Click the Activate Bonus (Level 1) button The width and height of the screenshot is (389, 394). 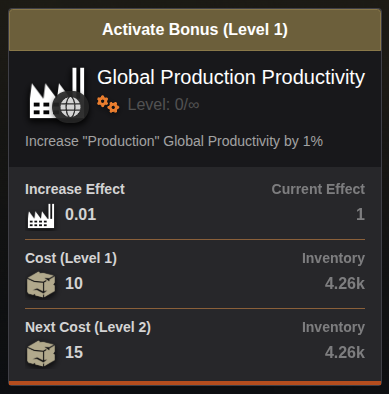195,30
